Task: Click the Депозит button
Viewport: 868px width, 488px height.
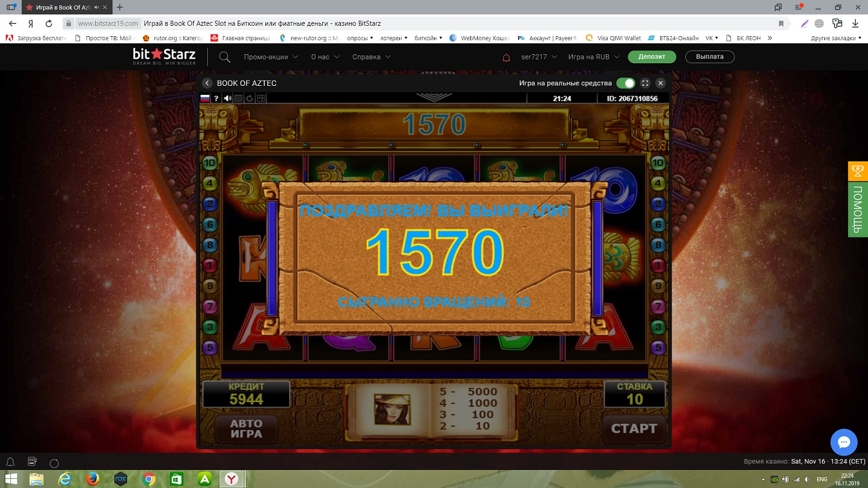Action: coord(652,57)
